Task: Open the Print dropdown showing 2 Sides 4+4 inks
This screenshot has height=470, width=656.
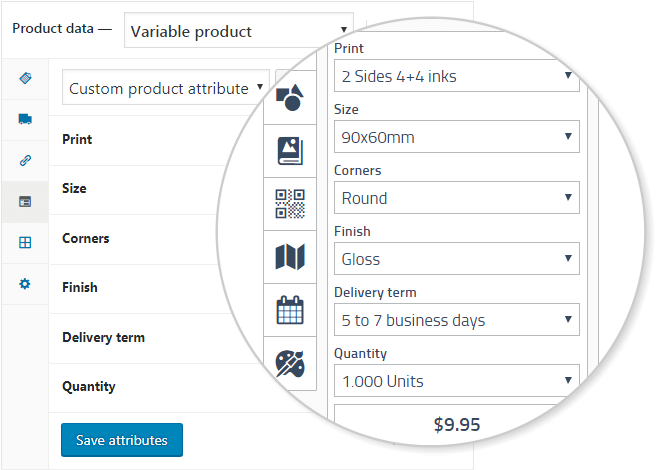Action: (x=457, y=76)
